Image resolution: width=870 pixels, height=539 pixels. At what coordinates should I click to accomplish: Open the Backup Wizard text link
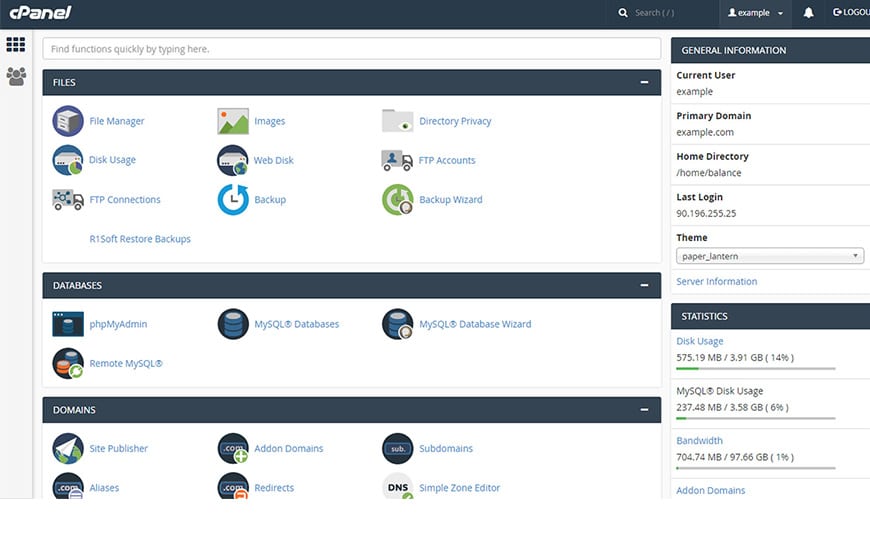pyautogui.click(x=451, y=199)
